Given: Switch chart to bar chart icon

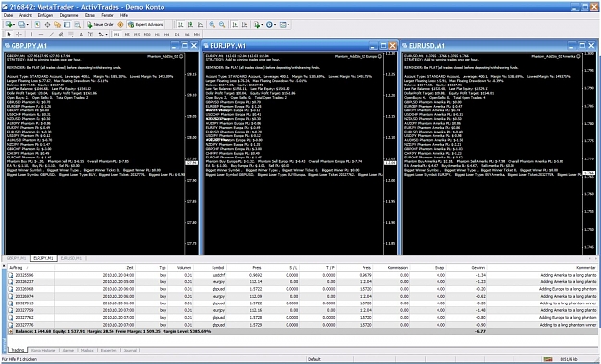Looking at the screenshot, I should click(180, 25).
